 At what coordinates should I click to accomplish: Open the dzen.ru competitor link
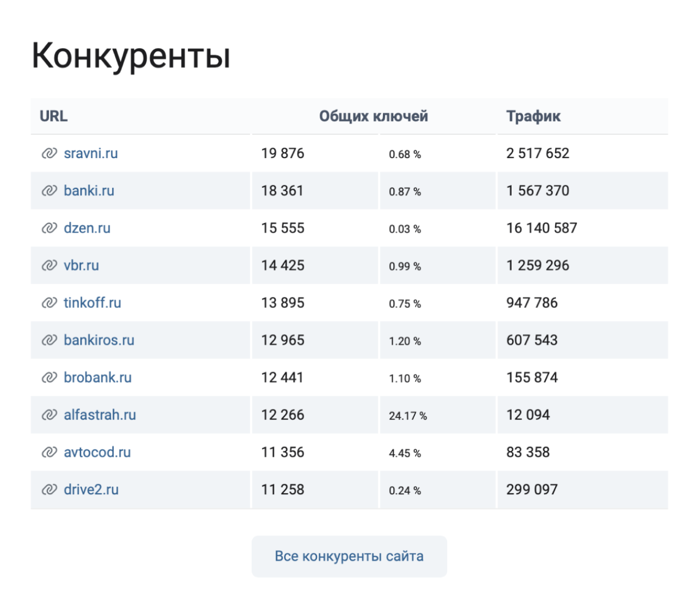point(87,228)
